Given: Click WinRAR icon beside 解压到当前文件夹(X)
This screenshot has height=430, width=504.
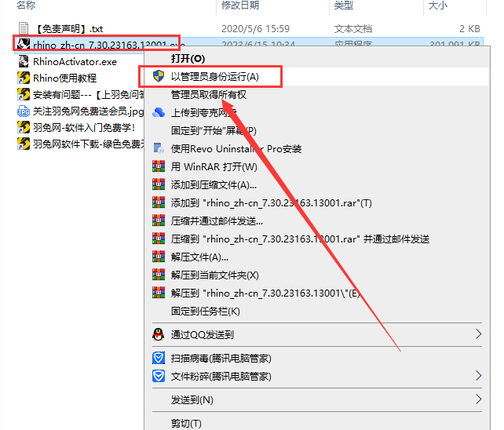Looking at the screenshot, I should point(159,275).
